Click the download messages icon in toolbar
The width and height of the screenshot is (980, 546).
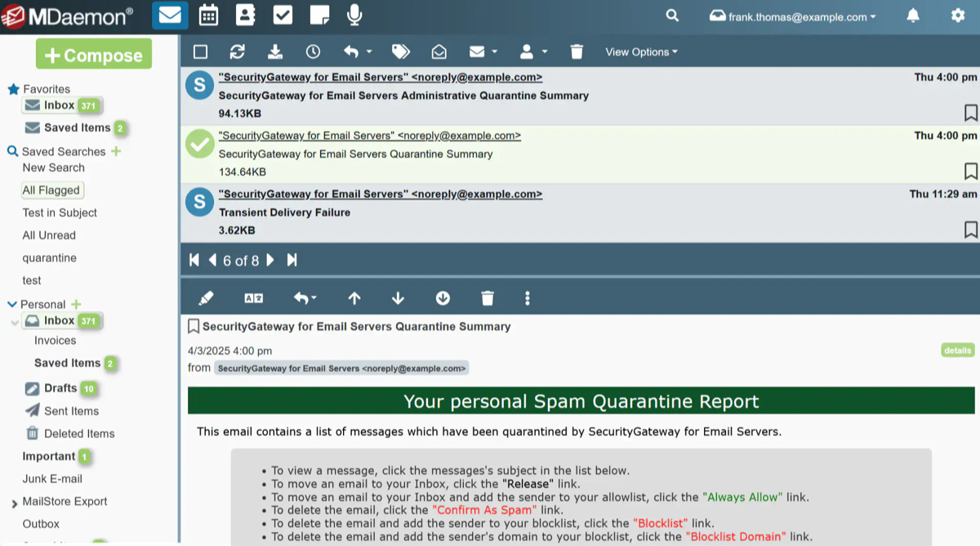[x=275, y=51]
